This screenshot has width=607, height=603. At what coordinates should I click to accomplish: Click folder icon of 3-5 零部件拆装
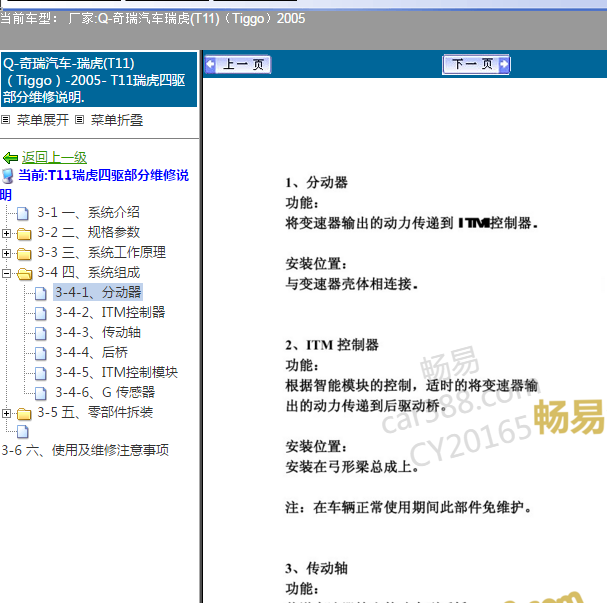tap(24, 414)
